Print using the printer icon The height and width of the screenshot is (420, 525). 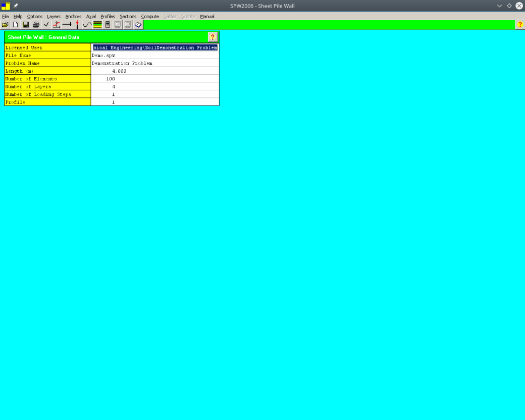pyautogui.click(x=35, y=24)
